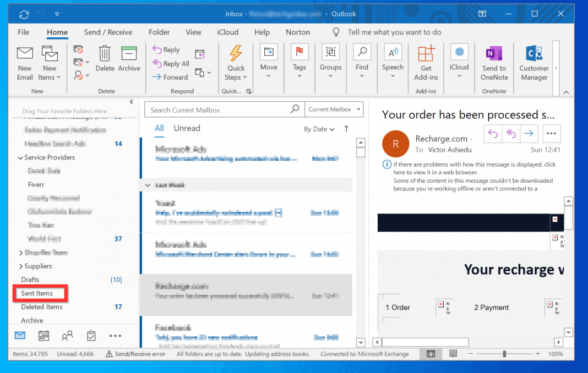Open the View tab
The height and width of the screenshot is (373, 588).
193,32
